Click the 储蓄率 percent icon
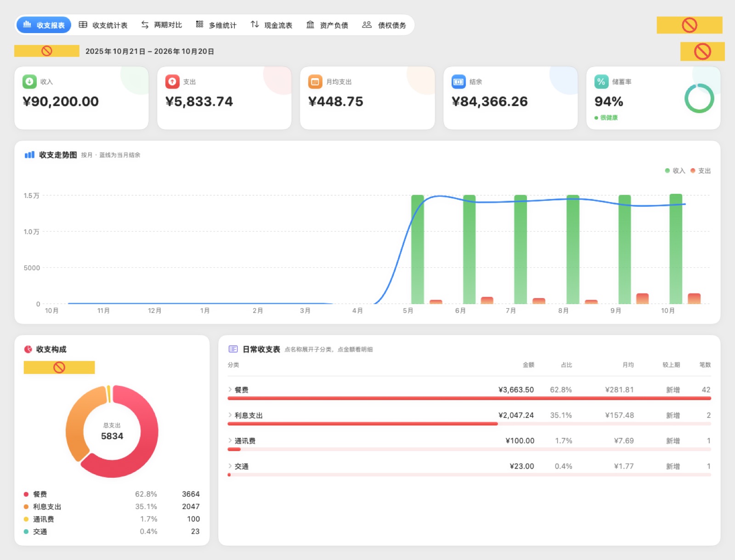Viewport: 735px width, 560px height. pos(601,82)
